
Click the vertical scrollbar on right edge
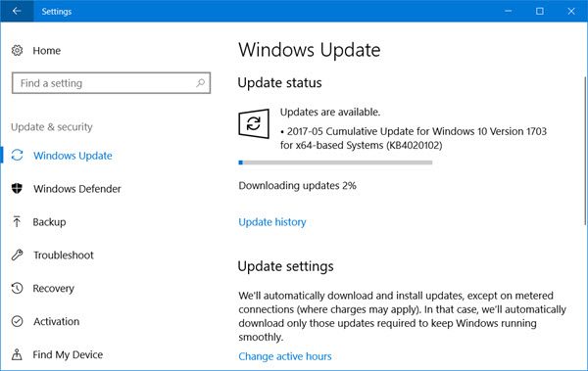tap(585, 151)
